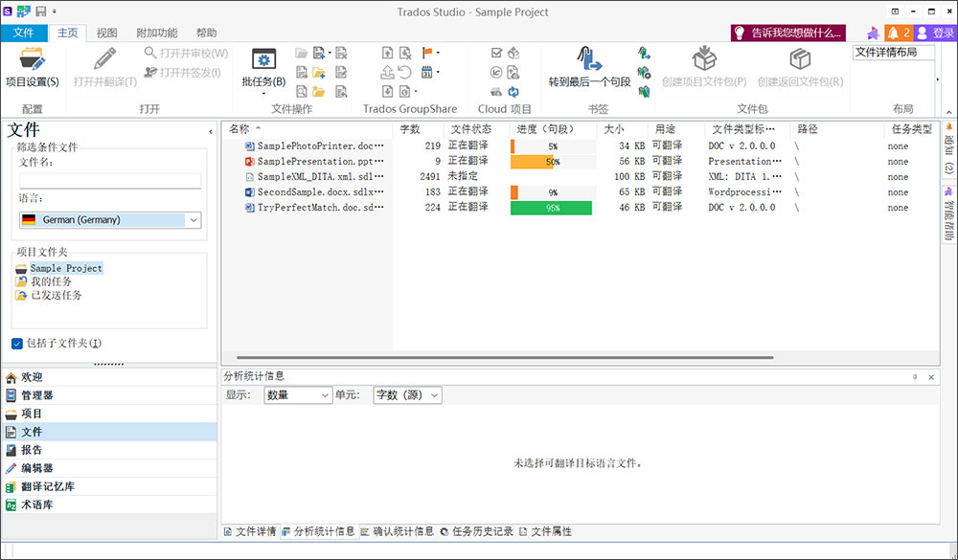Click the colorful triangle assistant icon near bell
The height and width of the screenshot is (560, 958).
874,33
